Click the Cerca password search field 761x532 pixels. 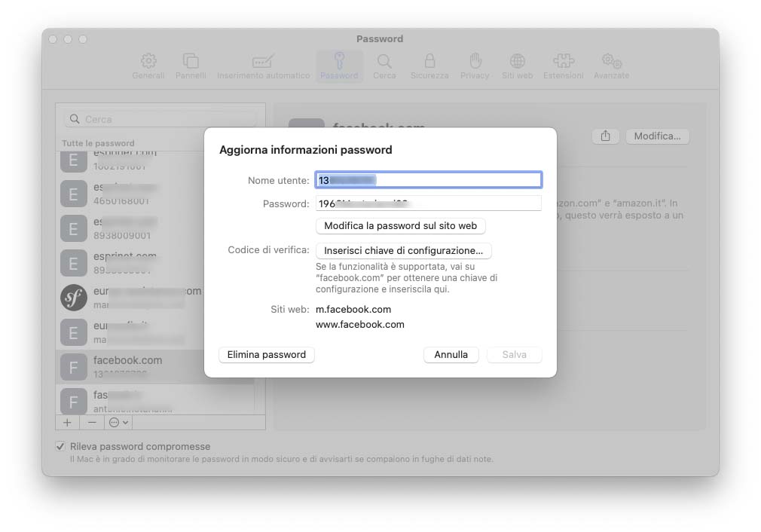tap(160, 119)
